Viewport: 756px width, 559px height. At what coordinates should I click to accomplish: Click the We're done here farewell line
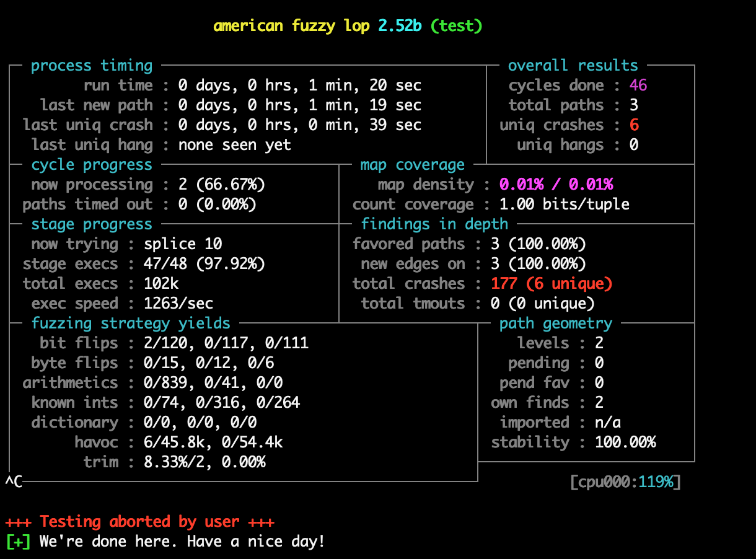pos(180,541)
